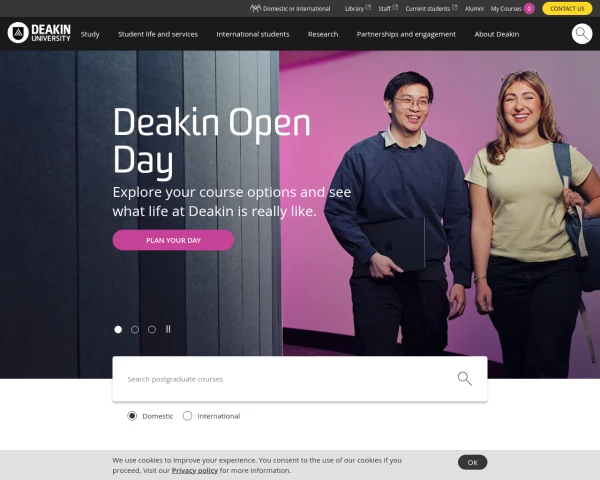Screen dimensions: 600x480
Task: Open the Privacy policy link
Action: (x=195, y=470)
